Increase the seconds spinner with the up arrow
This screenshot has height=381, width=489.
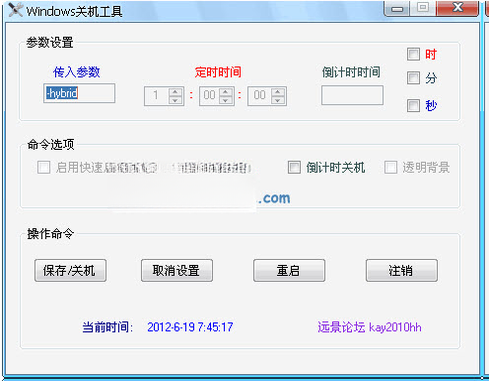pos(278,92)
